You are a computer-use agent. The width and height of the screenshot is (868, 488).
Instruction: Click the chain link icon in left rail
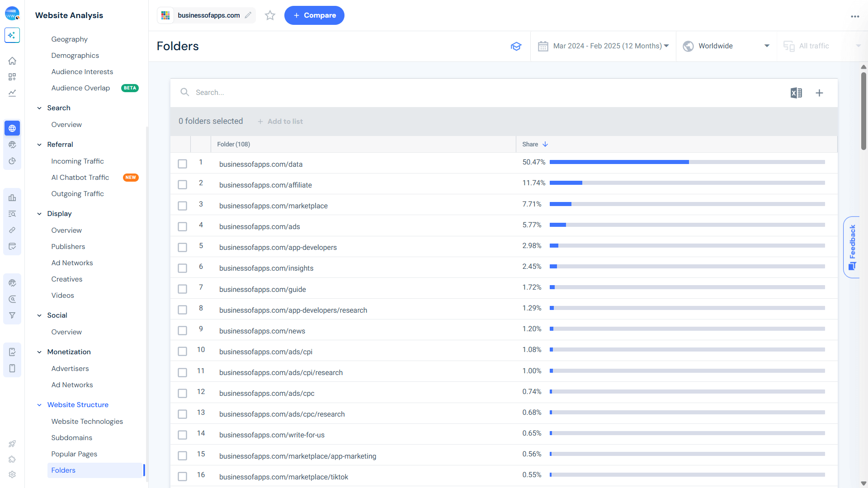pyautogui.click(x=12, y=230)
